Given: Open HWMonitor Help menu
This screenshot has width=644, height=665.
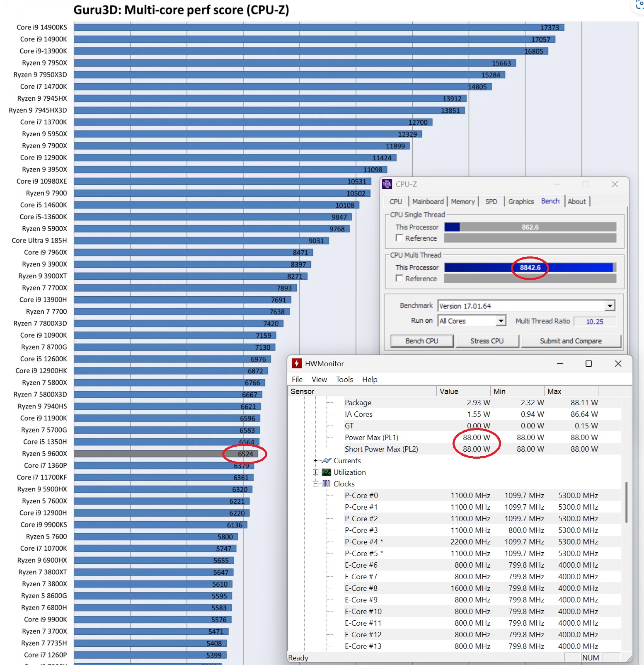Looking at the screenshot, I should tap(370, 379).
